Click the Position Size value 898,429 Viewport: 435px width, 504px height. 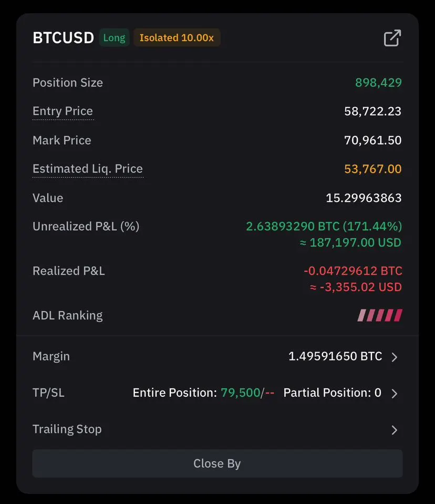click(378, 83)
